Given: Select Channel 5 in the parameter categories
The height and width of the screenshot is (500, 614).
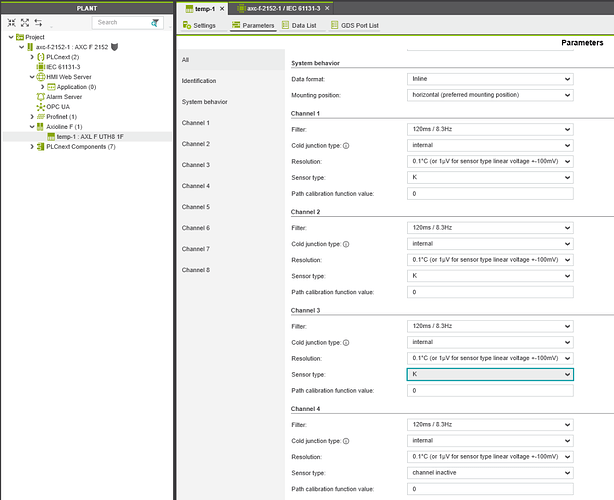Looking at the screenshot, I should pyautogui.click(x=196, y=207).
